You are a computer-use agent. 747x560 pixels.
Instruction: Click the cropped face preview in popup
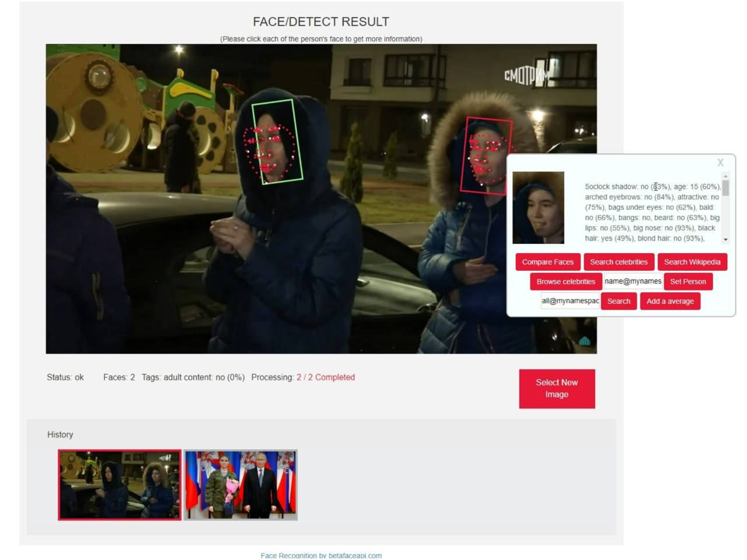(x=538, y=208)
